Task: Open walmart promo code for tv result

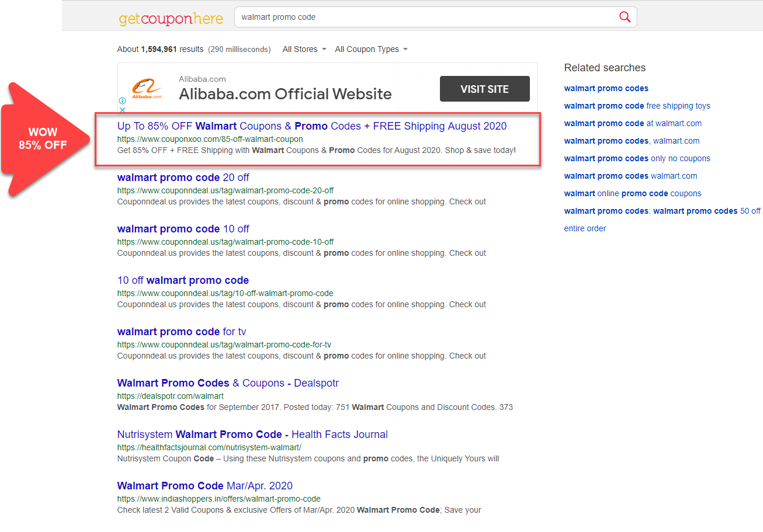Action: tap(182, 332)
